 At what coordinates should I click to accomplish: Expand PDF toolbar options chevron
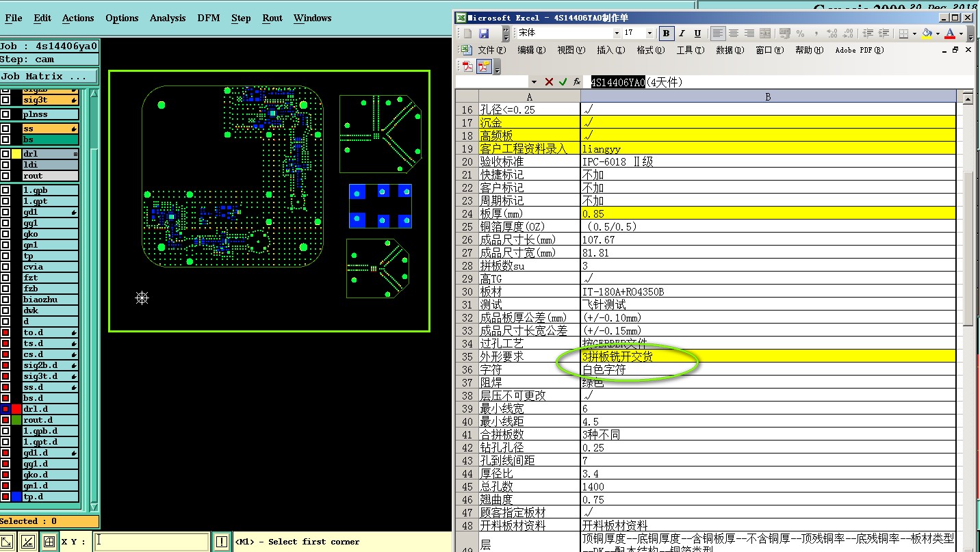coord(498,67)
